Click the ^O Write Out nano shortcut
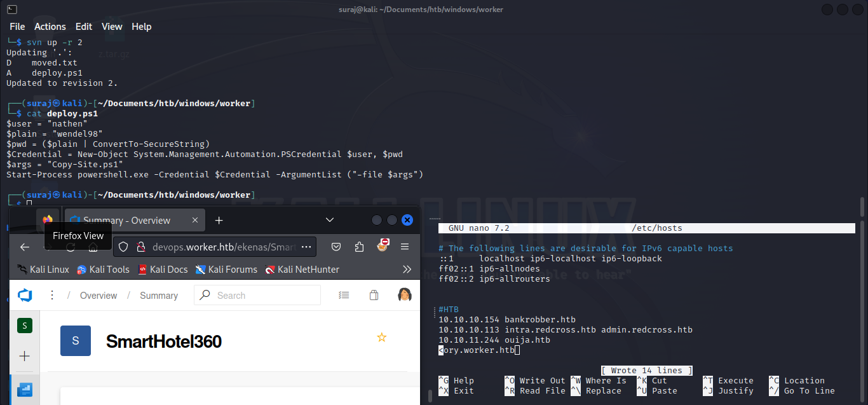Screen dimensions: 868x405 [535, 381]
